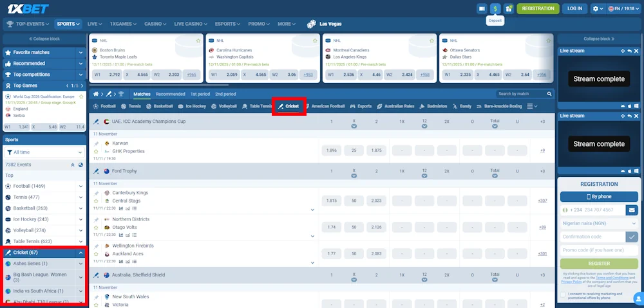Open the more sports list menu

(533, 106)
